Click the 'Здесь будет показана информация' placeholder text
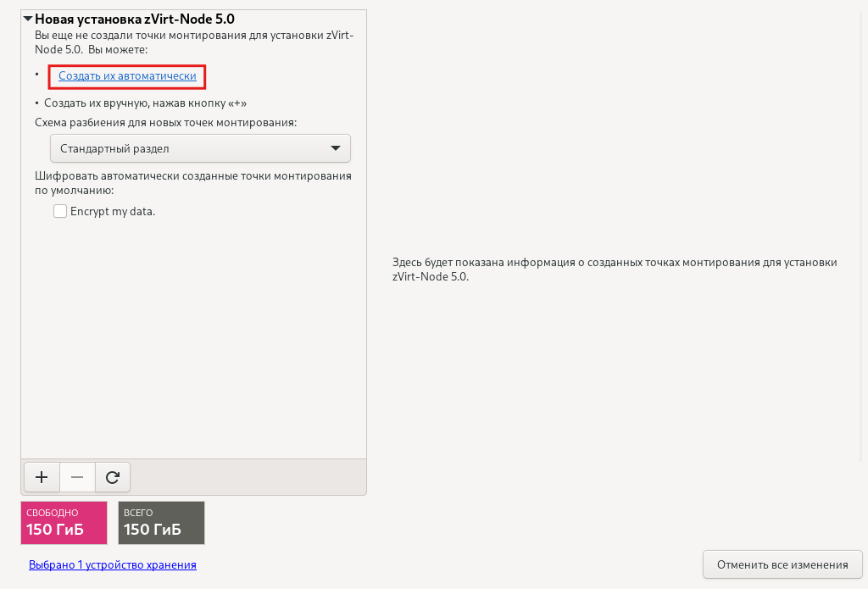 tap(615, 269)
